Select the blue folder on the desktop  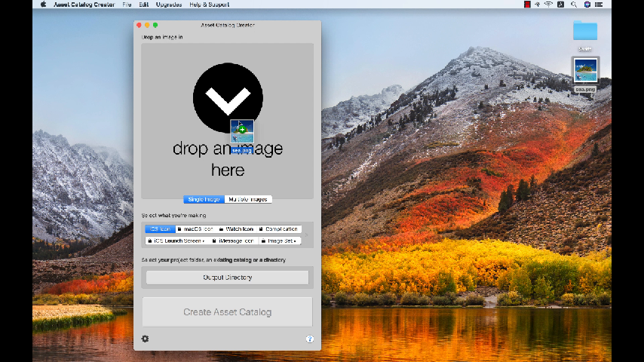[x=585, y=31]
